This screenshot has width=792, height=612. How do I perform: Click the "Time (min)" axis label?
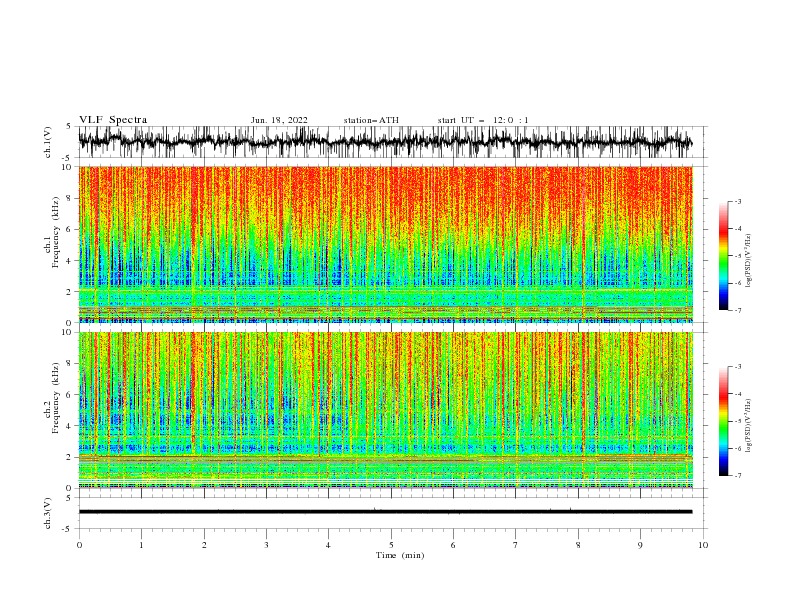(x=400, y=555)
